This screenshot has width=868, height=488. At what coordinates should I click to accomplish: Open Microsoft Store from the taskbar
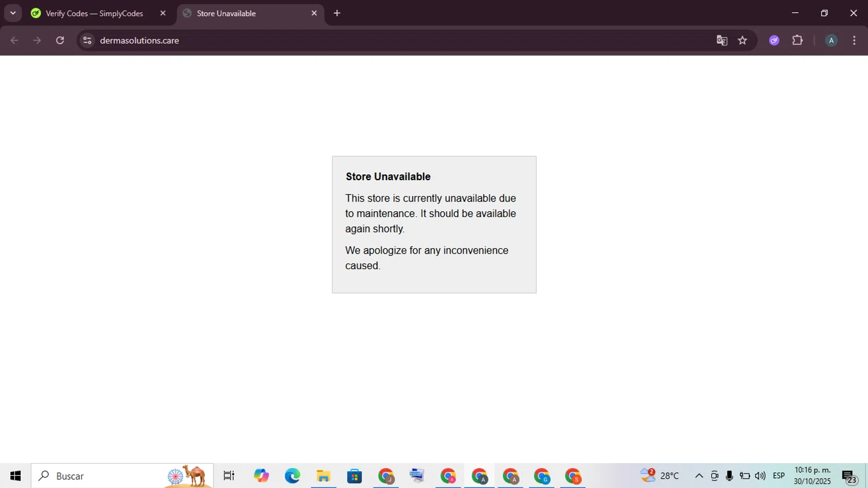(x=354, y=476)
